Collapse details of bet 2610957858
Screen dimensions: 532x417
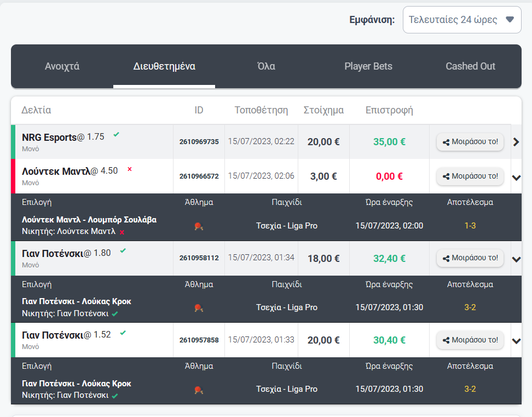tap(516, 341)
